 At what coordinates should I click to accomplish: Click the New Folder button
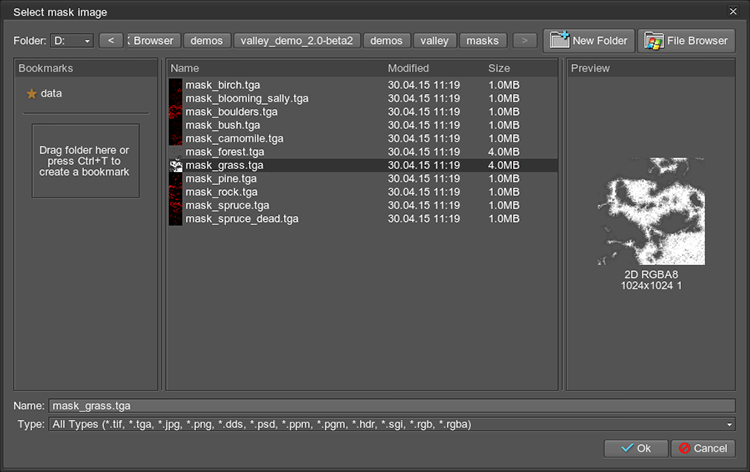pyautogui.click(x=588, y=41)
